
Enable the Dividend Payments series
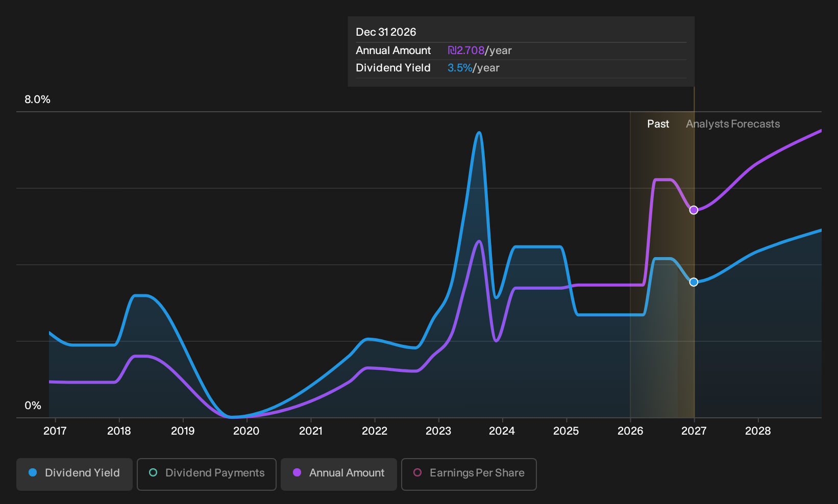click(207, 474)
